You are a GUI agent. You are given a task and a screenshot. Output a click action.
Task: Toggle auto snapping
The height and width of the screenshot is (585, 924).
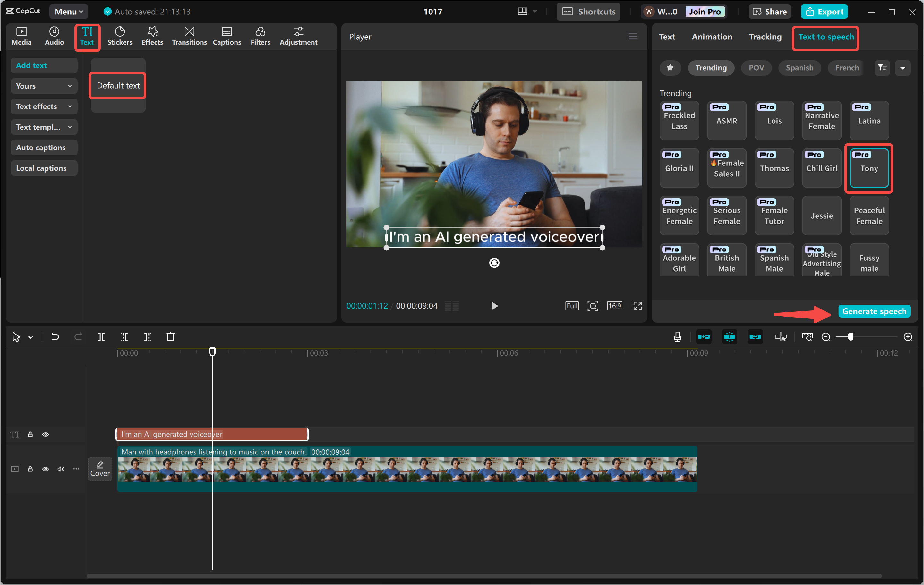pyautogui.click(x=729, y=337)
